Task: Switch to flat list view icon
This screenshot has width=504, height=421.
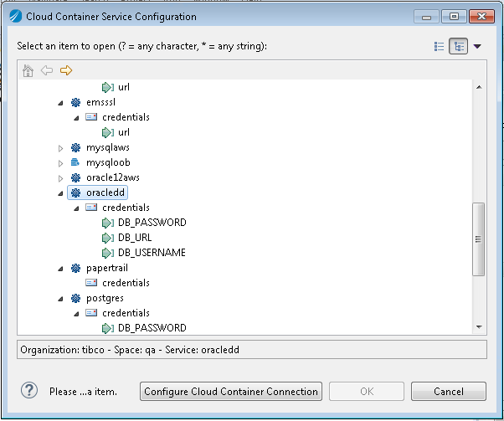Action: [x=439, y=46]
